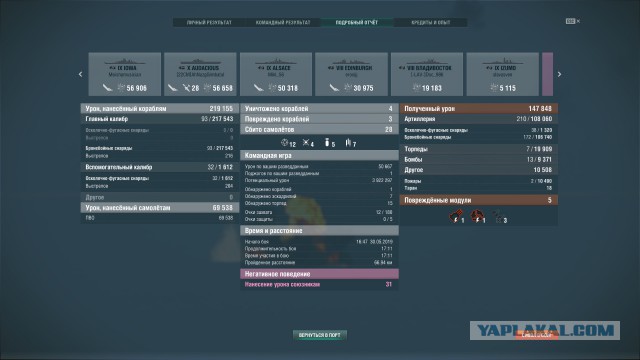This screenshot has height=360, width=640.
Task: Click the Очки захвата row
Action: (319, 212)
